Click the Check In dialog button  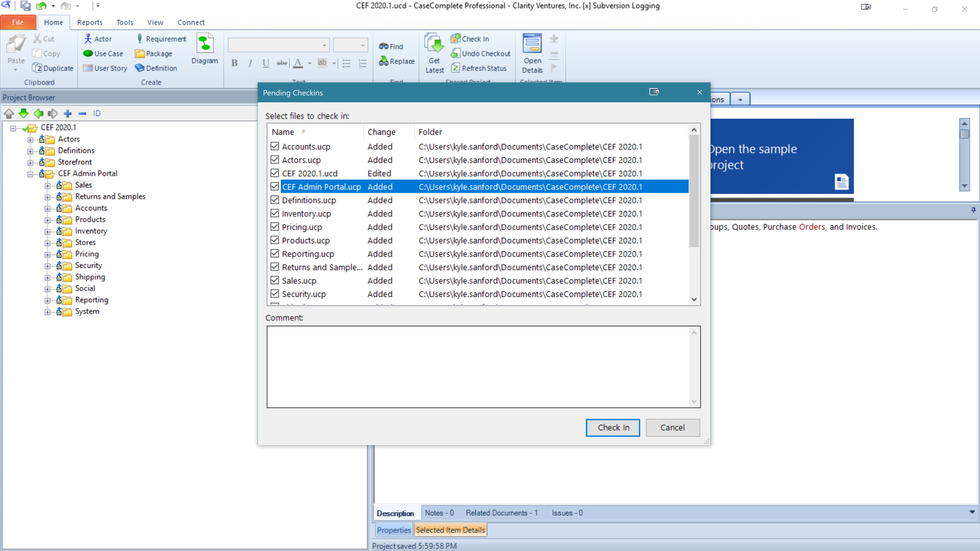(613, 427)
